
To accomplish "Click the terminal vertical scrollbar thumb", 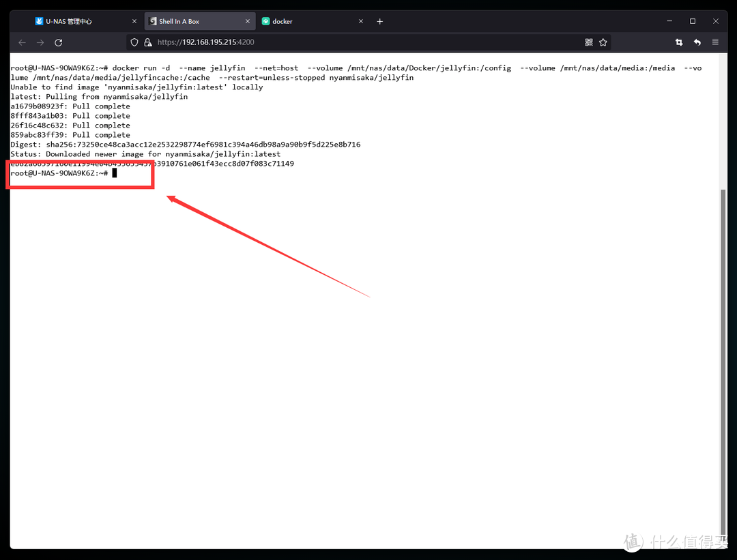I will (x=723, y=362).
